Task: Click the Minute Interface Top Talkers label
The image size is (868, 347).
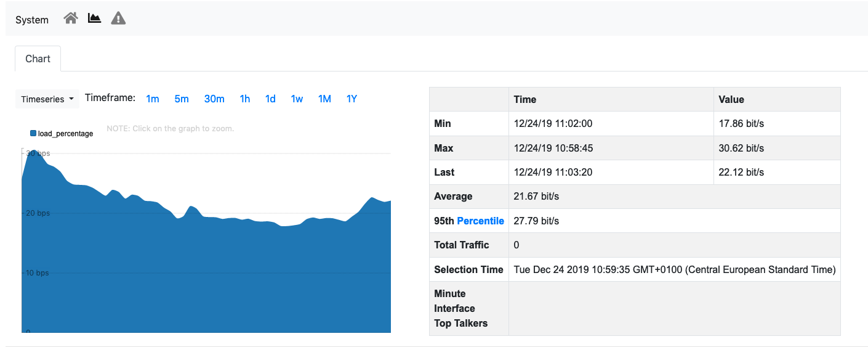Action: [460, 308]
